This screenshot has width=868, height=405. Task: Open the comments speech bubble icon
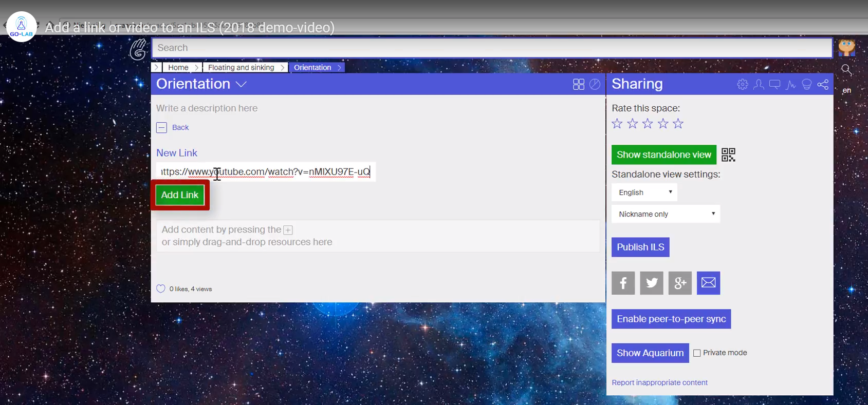pyautogui.click(x=774, y=84)
